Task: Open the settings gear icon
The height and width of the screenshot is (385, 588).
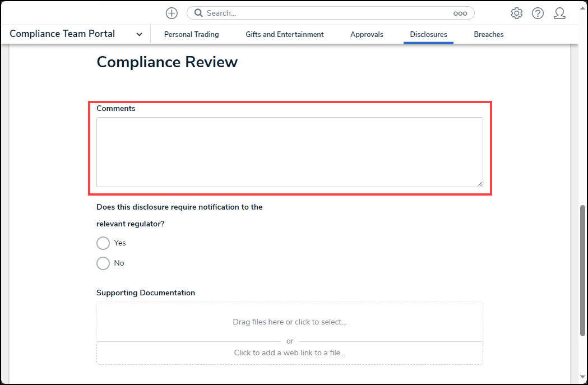Action: (516, 13)
